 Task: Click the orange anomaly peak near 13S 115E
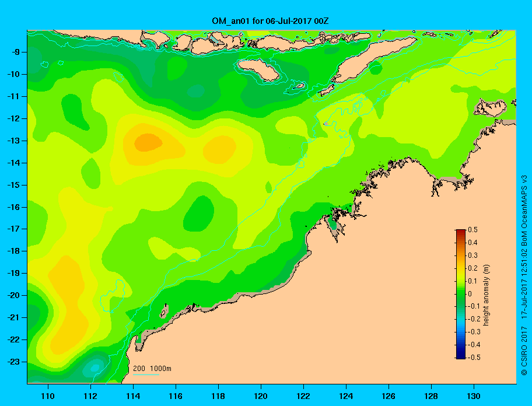click(x=148, y=142)
